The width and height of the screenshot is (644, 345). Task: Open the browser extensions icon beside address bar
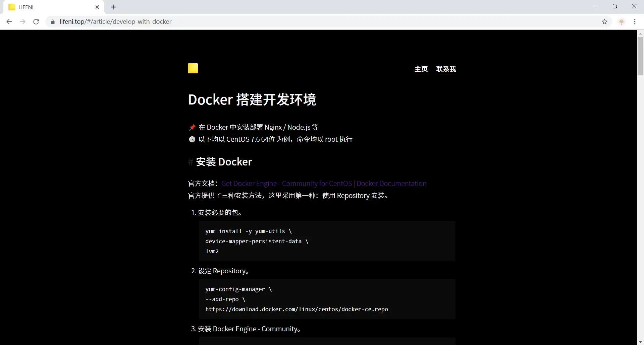pos(622,21)
